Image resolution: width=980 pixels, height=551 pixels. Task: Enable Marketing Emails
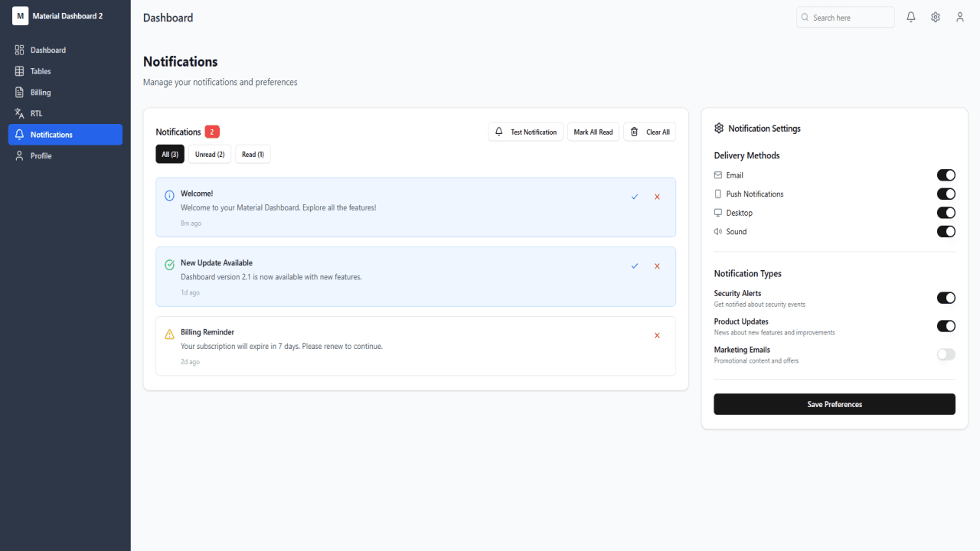point(946,354)
